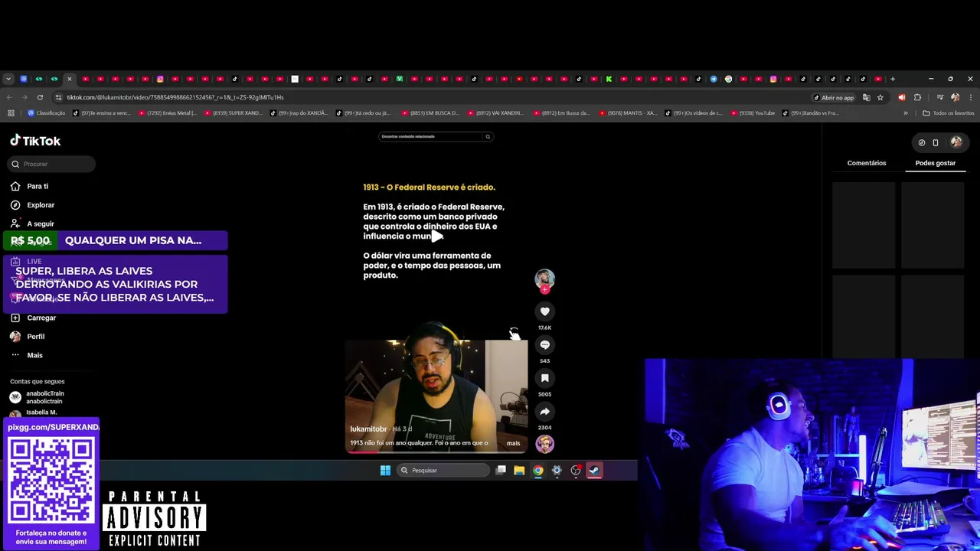Open Steam from the taskbar
This screenshot has height=551, width=980.
[x=594, y=471]
